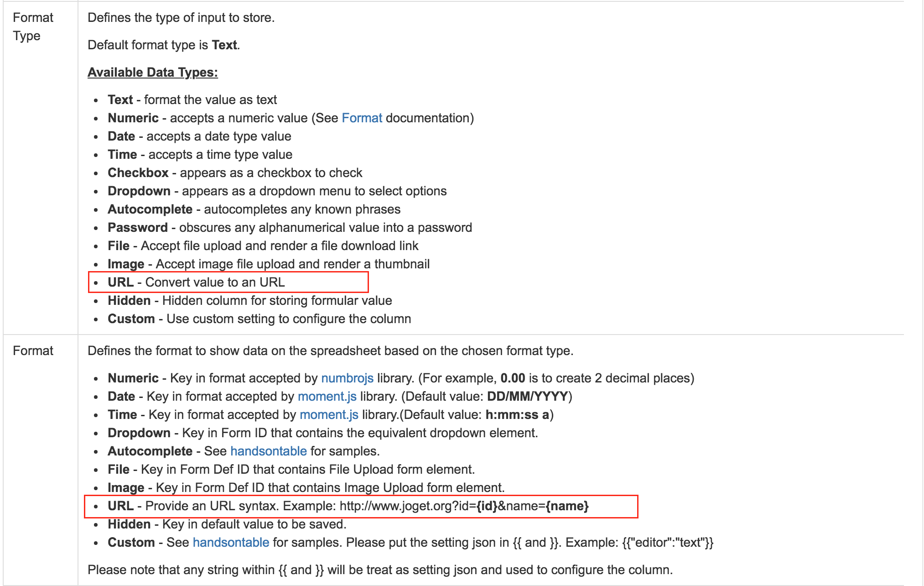
Task: Click the Available Data Types heading
Action: point(153,72)
